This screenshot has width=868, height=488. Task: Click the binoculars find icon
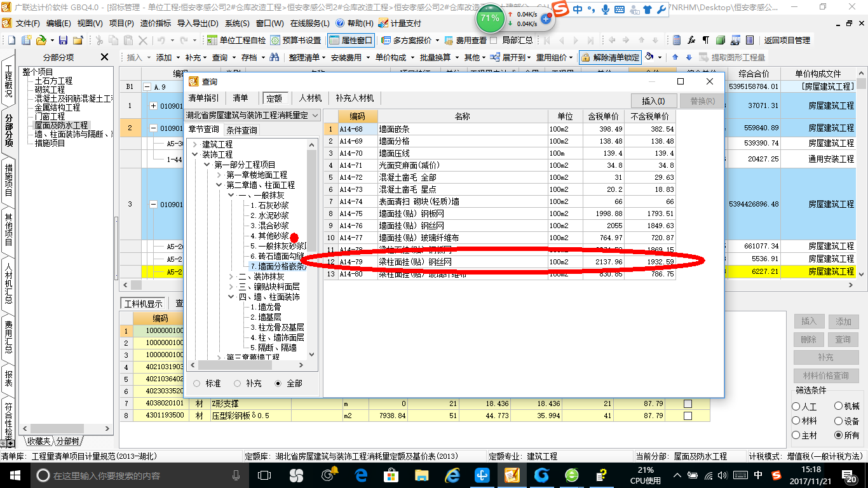pyautogui.click(x=275, y=57)
